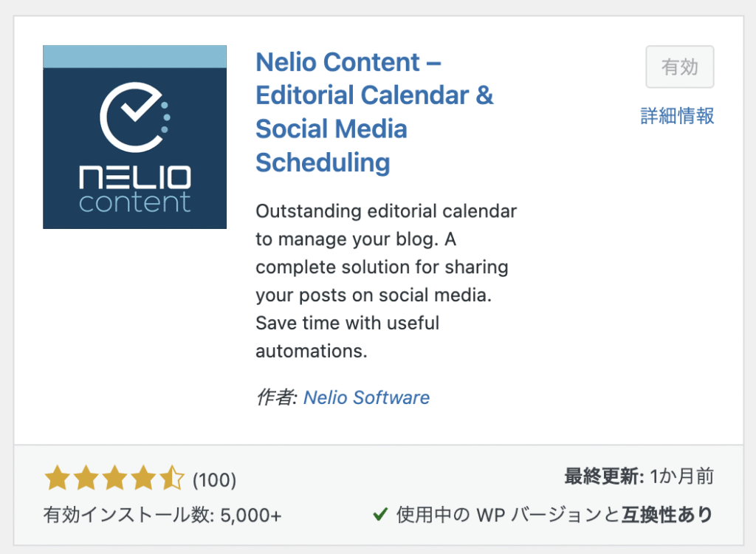The width and height of the screenshot is (756, 554).
Task: Open the Nelio Content plugin title link
Action: 374,112
